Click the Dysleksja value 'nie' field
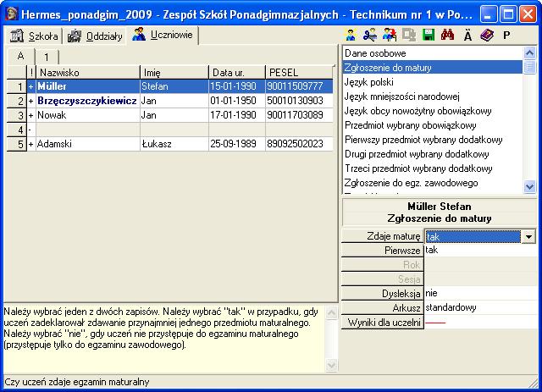Image resolution: width=542 pixels, height=392 pixels. click(480, 294)
